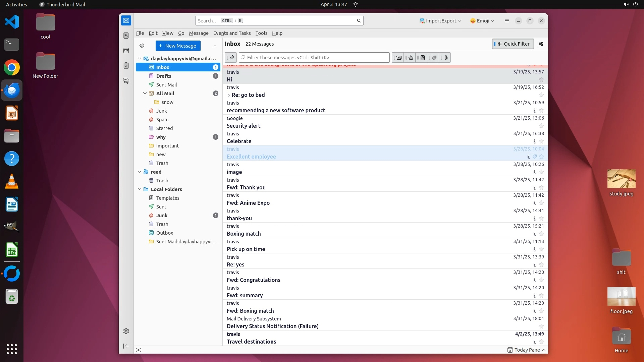This screenshot has height=362, width=644.
Task: Open the Tasks space icon
Action: click(126, 66)
